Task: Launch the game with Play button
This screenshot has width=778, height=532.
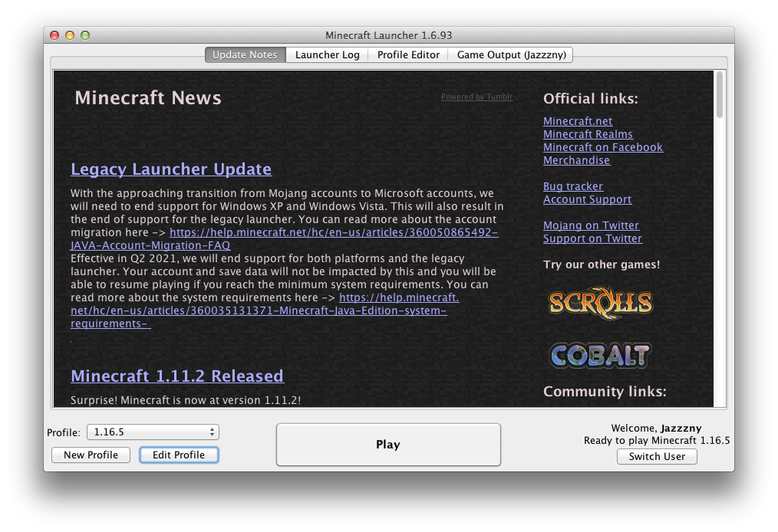Action: click(388, 445)
